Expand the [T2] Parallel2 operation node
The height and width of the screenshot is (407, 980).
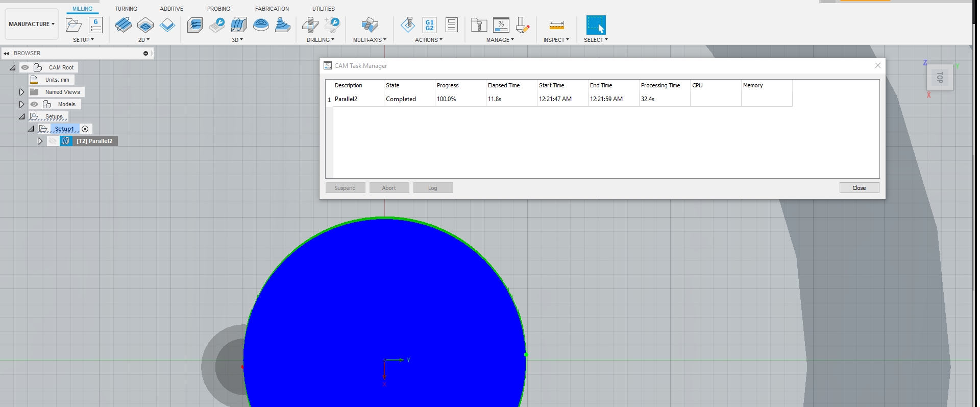point(40,141)
